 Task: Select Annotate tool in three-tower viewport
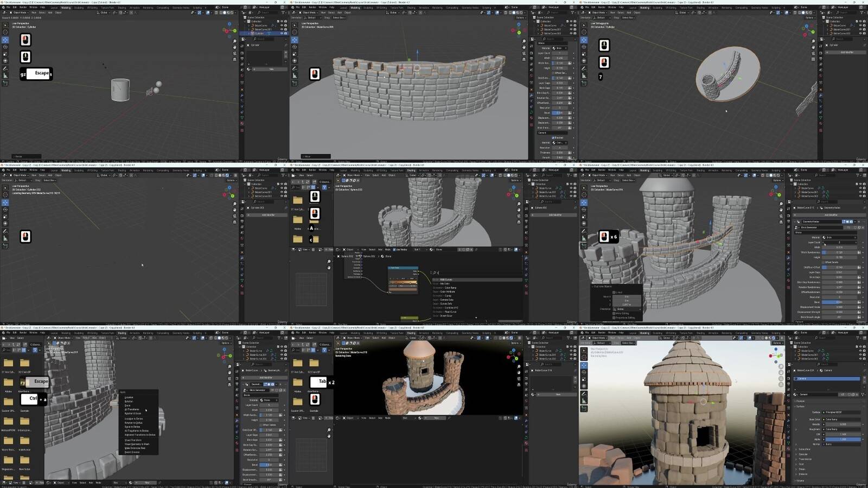point(584,231)
